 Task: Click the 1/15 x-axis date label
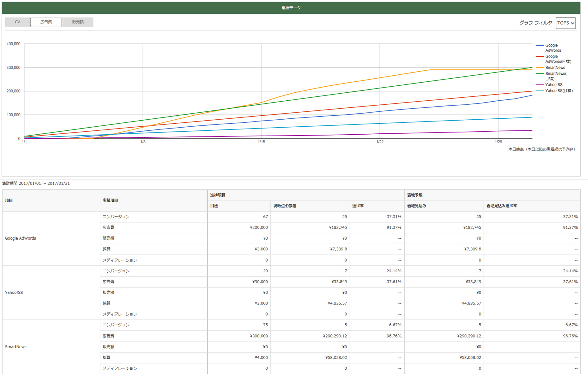coord(261,142)
